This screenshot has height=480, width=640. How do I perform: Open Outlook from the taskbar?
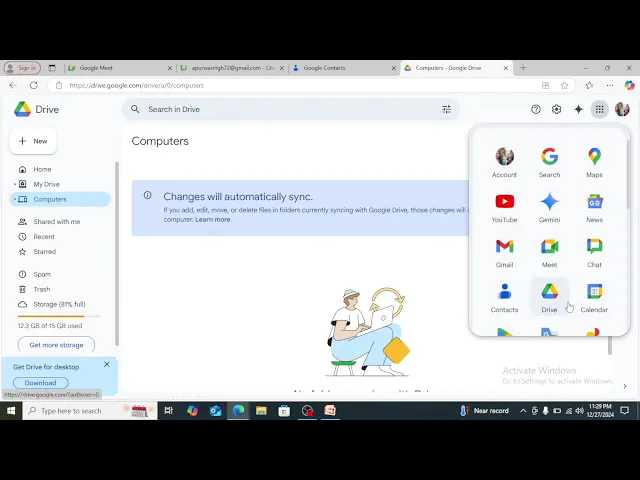click(216, 411)
